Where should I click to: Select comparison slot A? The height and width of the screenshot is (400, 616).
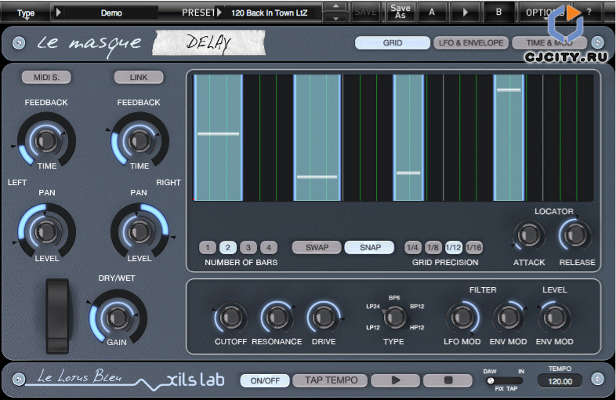pos(432,12)
